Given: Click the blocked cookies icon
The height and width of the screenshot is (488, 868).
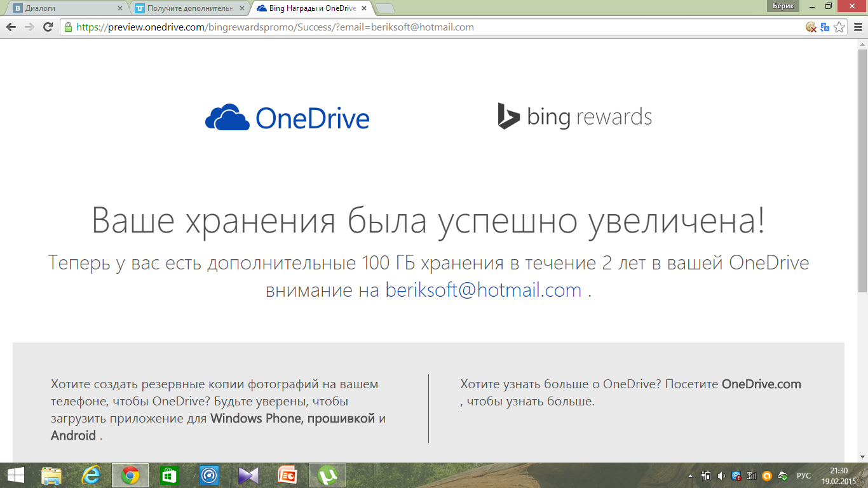Looking at the screenshot, I should point(811,27).
